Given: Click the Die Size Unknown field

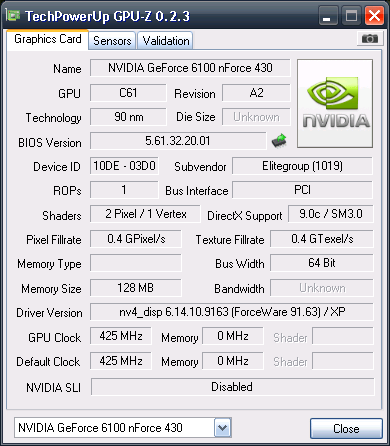Looking at the screenshot, I should coord(256,117).
